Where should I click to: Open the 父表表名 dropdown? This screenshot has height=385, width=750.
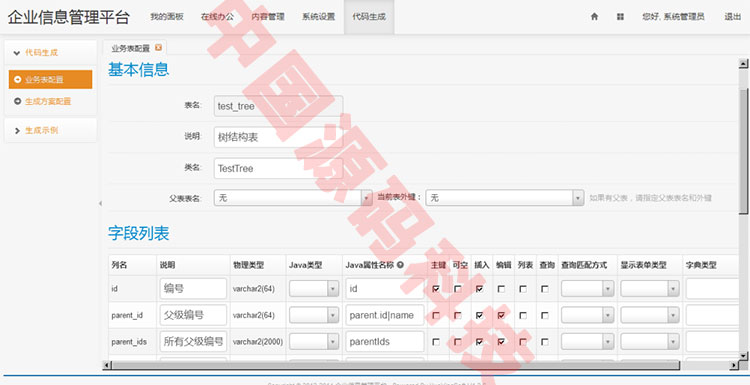click(293, 198)
